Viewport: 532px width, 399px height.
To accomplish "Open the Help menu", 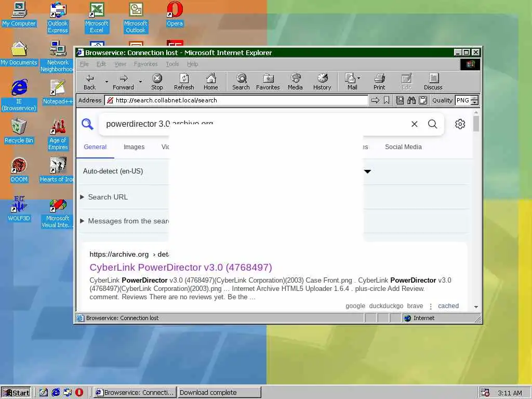I will coord(192,64).
